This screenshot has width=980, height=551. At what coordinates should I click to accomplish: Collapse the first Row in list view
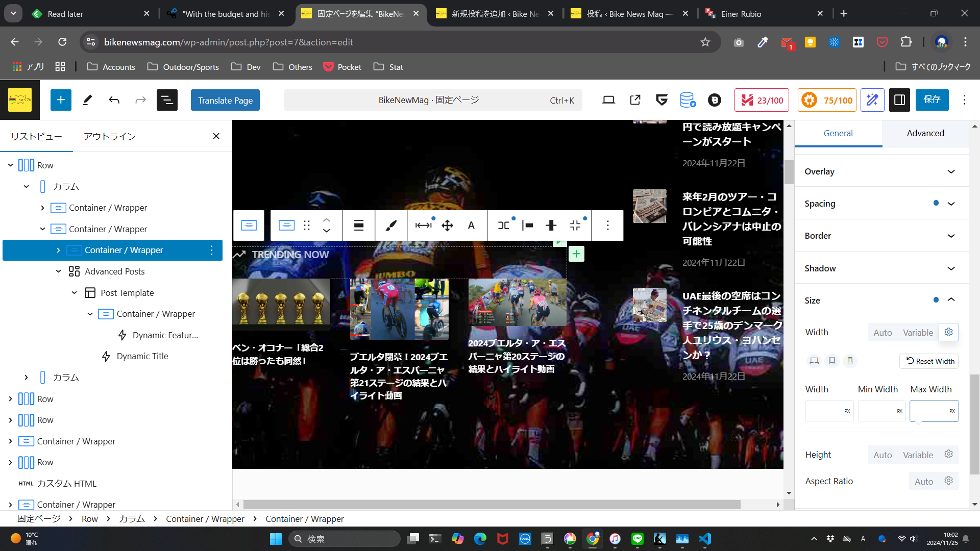(x=10, y=165)
